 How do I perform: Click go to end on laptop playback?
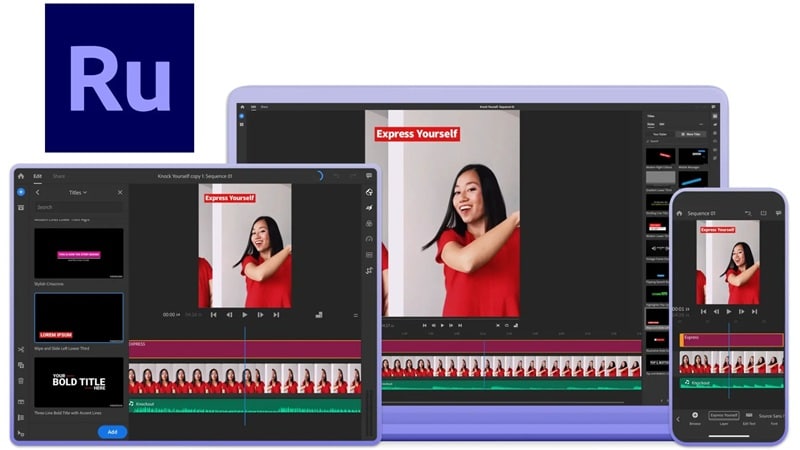460,325
